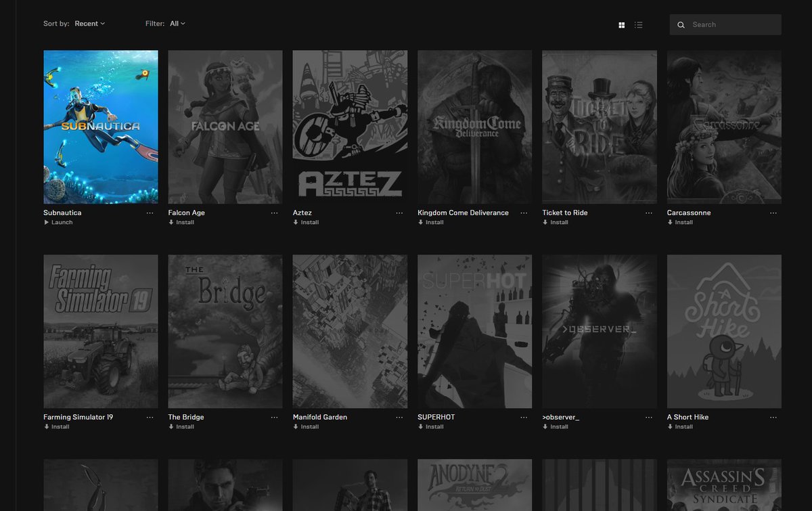Select the Carcassonne cover art
This screenshot has width=812, height=511.
(724, 127)
